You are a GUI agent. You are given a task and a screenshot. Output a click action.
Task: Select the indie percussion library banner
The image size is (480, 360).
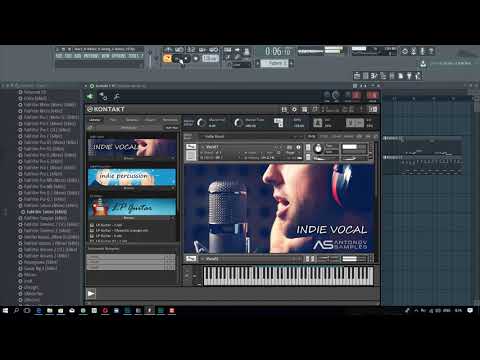click(x=132, y=177)
